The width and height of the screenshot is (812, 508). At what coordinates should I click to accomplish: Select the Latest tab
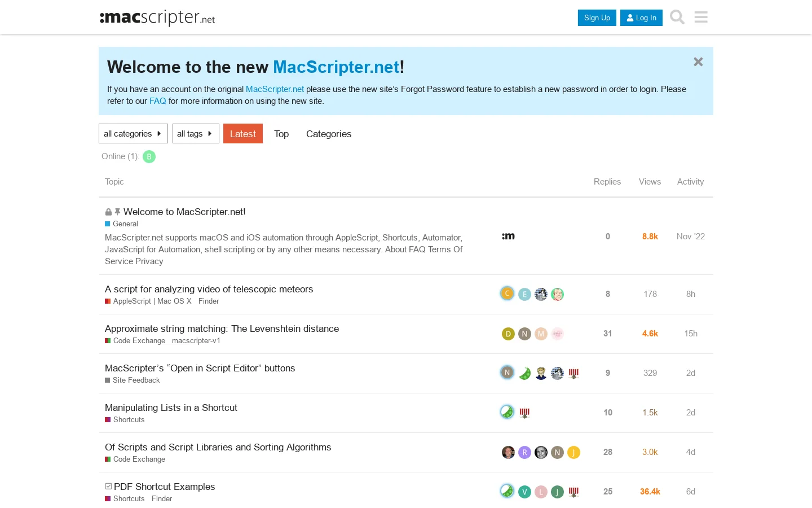pyautogui.click(x=243, y=134)
